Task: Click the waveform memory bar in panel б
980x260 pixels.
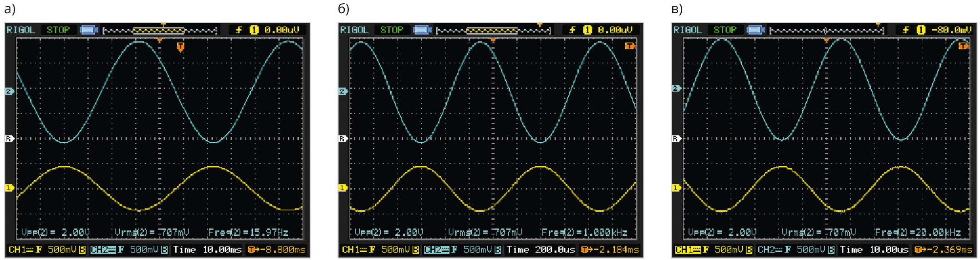Action: pyautogui.click(x=493, y=31)
